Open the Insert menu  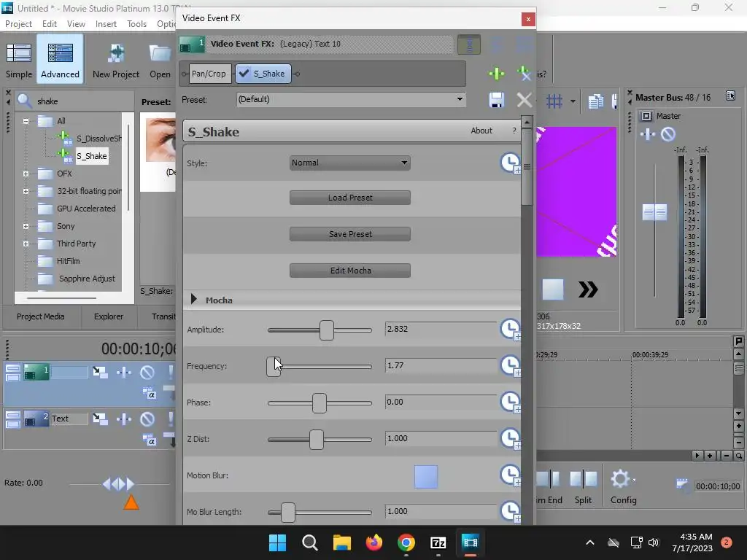click(x=106, y=24)
